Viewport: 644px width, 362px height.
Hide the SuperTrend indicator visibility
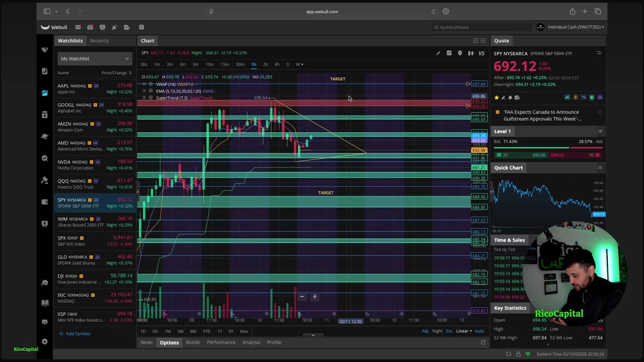tap(150, 98)
